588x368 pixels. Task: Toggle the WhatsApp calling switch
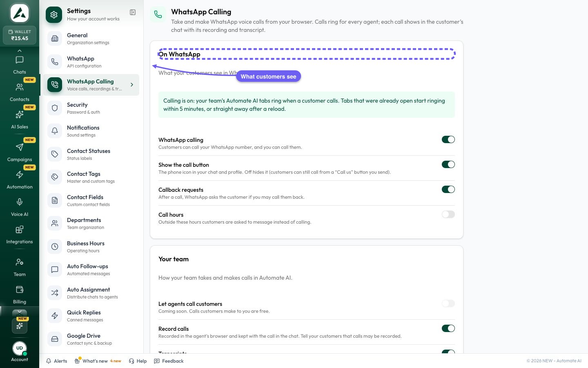pyautogui.click(x=448, y=139)
